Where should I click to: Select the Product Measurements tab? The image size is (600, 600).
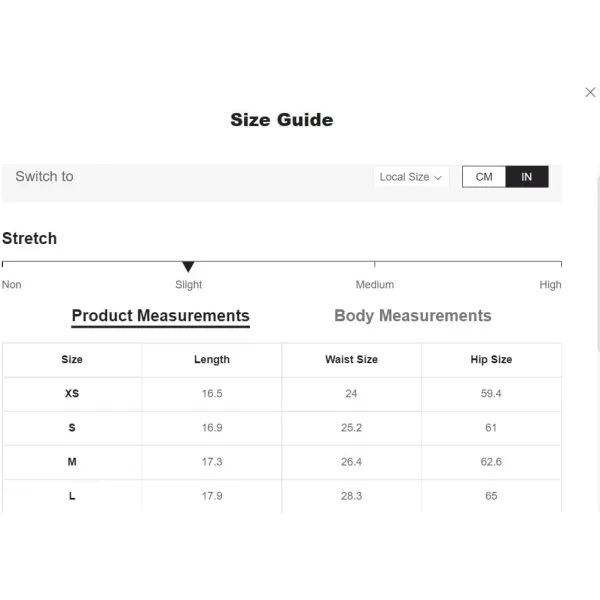(161, 316)
